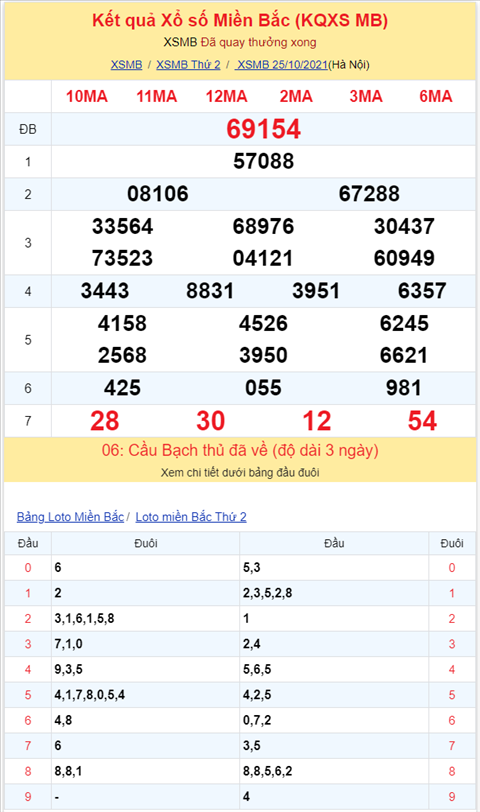Select fifth prize number 4158
The height and width of the screenshot is (812, 480).
(x=122, y=323)
